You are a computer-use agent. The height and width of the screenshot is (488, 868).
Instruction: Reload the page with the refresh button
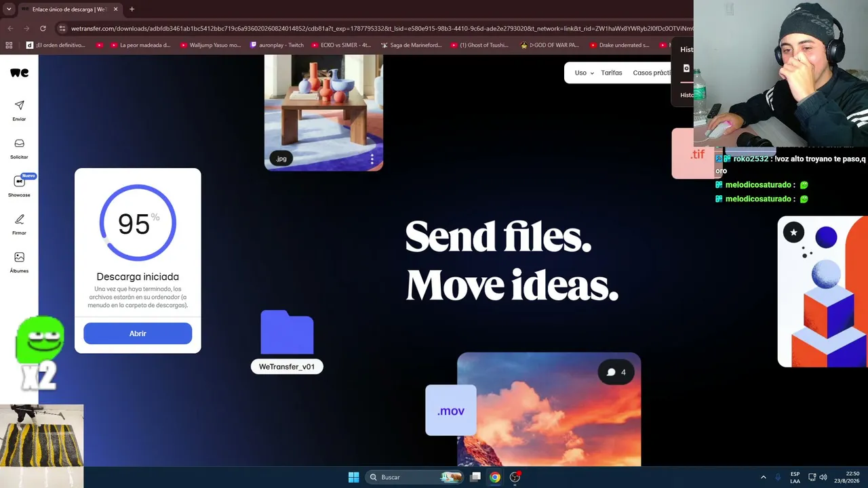click(43, 28)
